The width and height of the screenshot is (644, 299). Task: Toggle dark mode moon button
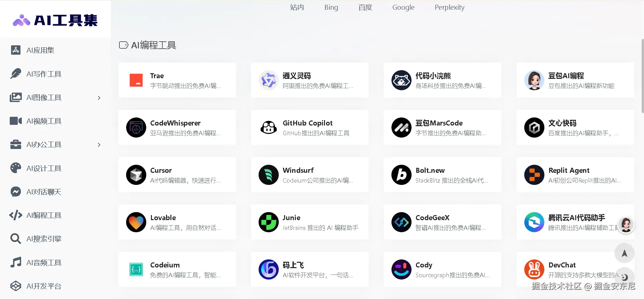pos(625,277)
